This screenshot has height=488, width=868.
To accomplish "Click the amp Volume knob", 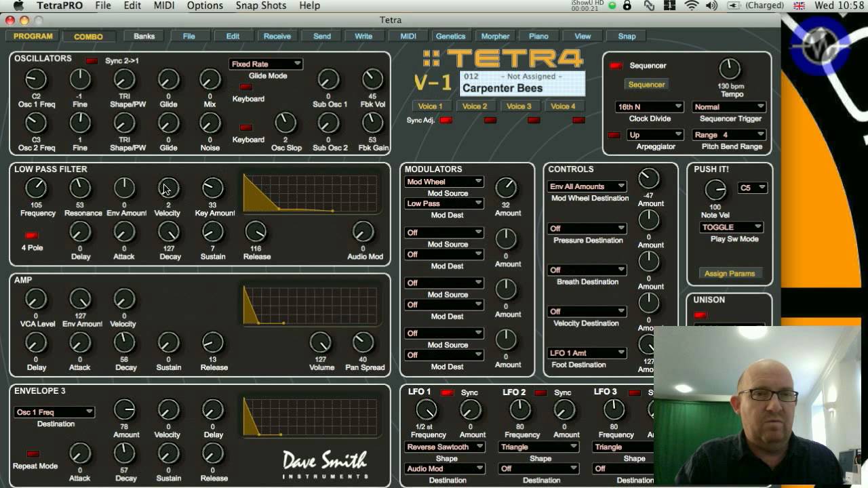I will pyautogui.click(x=320, y=342).
